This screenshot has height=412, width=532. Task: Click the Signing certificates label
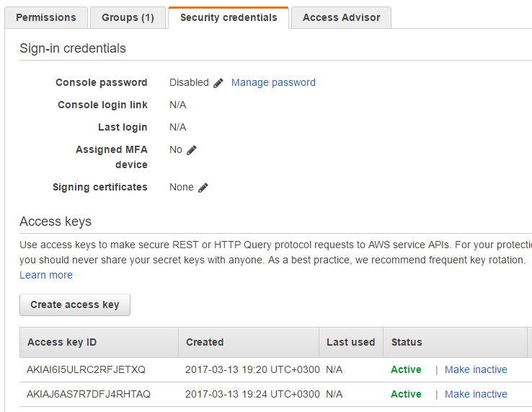(x=100, y=187)
